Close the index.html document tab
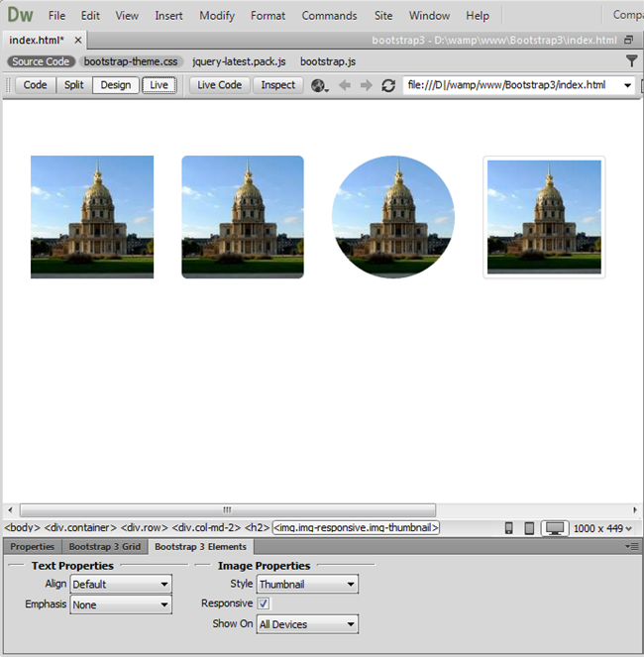The width and height of the screenshot is (644, 657). 78,41
